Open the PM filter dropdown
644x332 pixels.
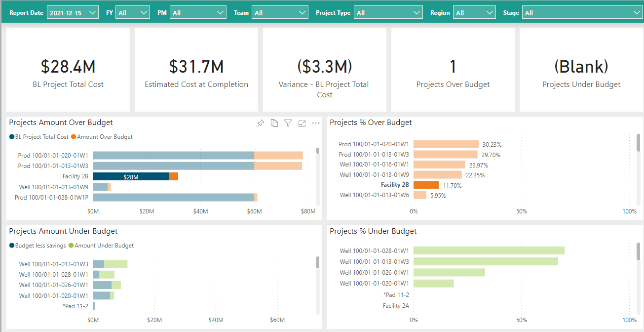(x=198, y=13)
